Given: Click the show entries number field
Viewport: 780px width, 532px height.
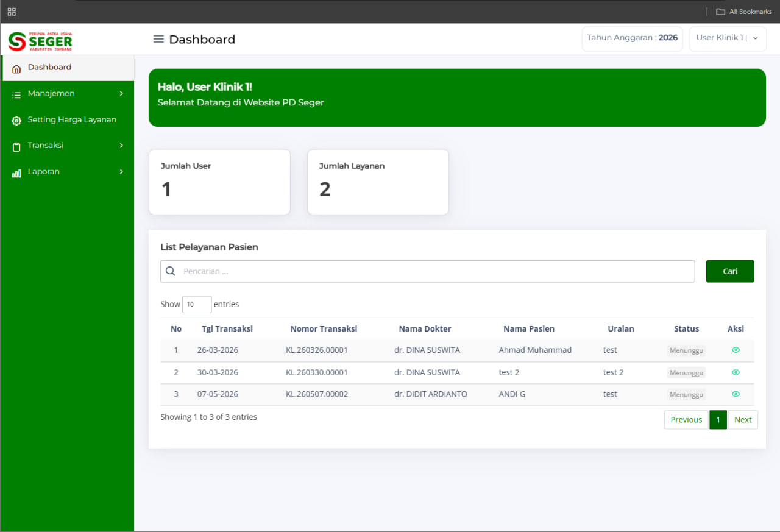Looking at the screenshot, I should pyautogui.click(x=197, y=304).
